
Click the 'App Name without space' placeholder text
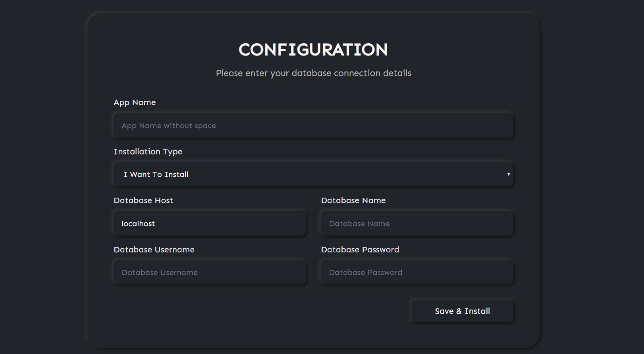coord(169,126)
